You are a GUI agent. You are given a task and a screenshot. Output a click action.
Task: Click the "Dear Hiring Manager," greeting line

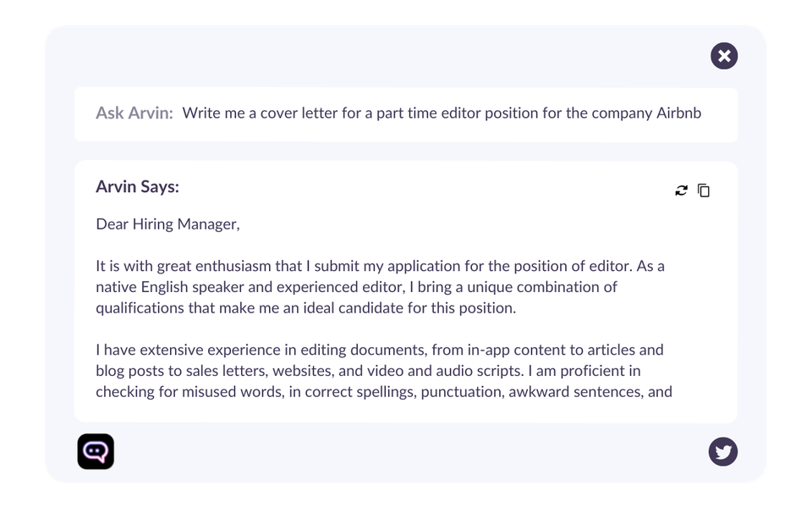pos(167,224)
